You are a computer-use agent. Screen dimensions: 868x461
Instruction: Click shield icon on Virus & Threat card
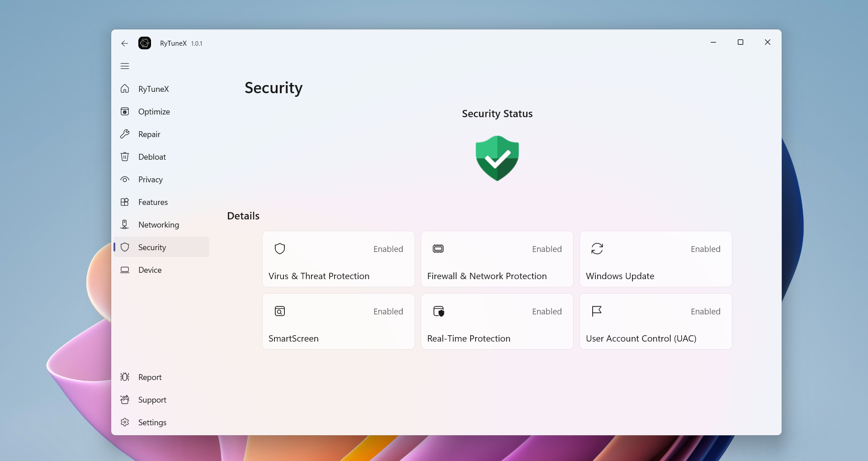pos(280,248)
